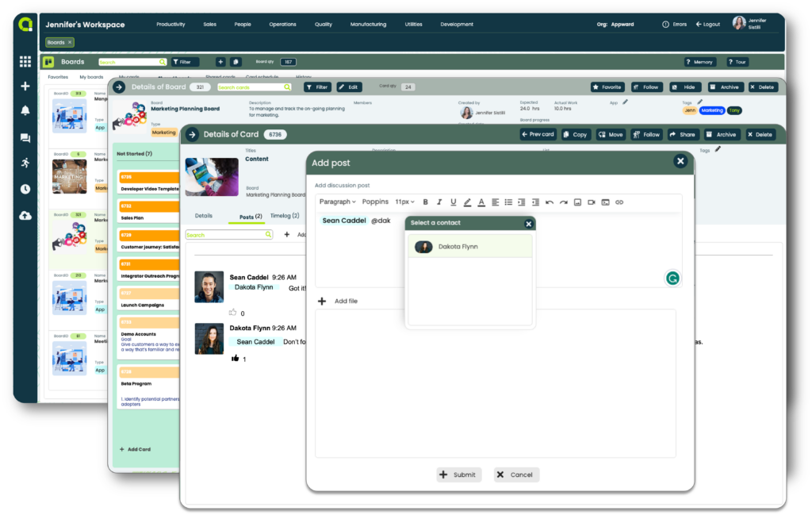This screenshot has width=812, height=515.
Task: Toggle Favorite on the Marketing Planning Board
Action: (x=607, y=87)
